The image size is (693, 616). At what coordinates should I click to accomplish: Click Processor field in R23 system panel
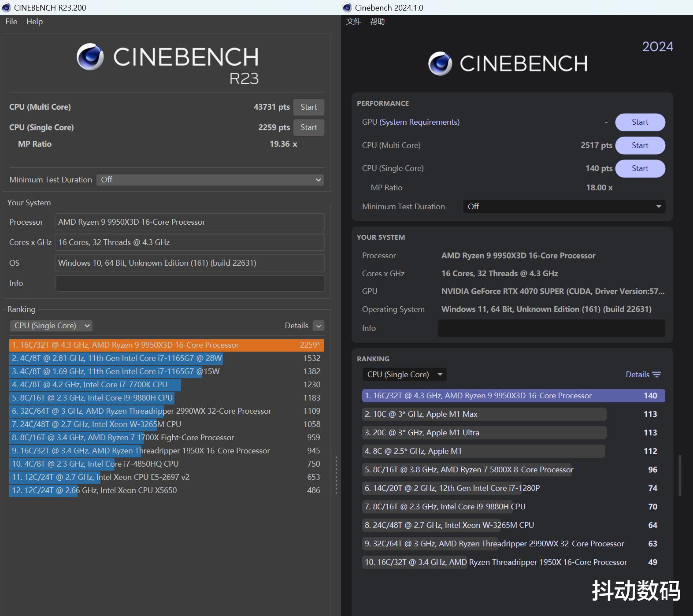pyautogui.click(x=190, y=222)
